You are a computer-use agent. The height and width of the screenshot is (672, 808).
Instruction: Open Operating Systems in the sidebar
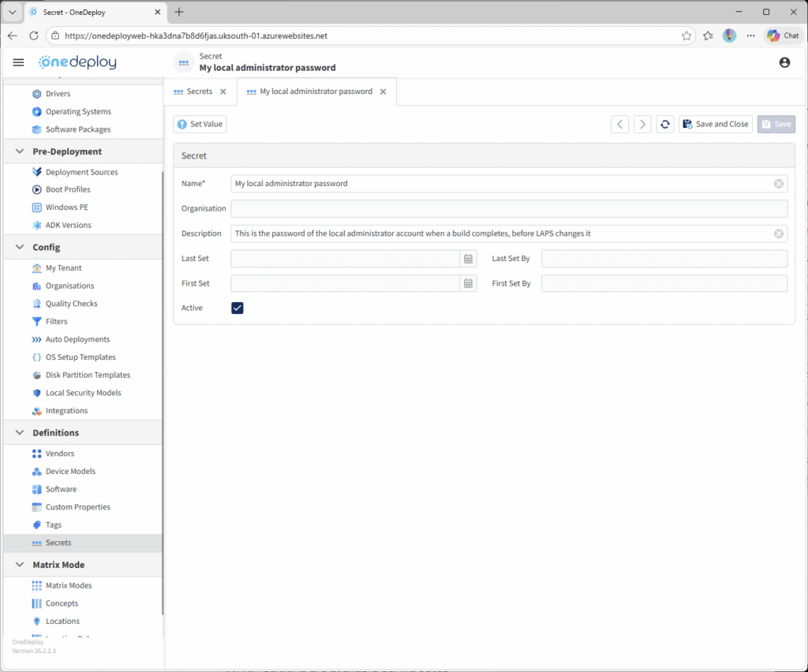(x=78, y=111)
